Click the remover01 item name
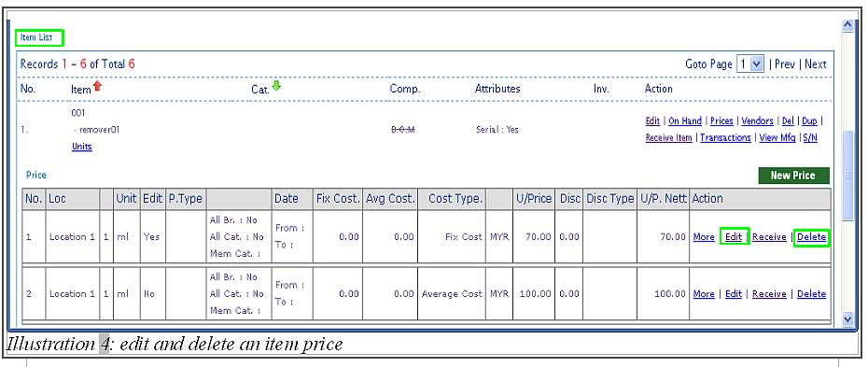 (x=99, y=130)
